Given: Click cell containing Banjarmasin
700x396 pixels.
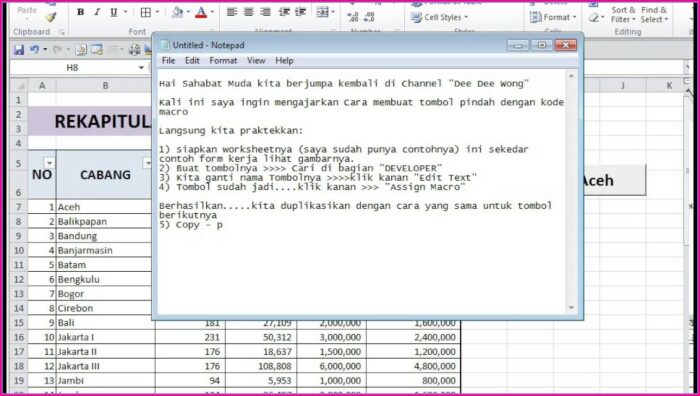Looking at the screenshot, I should tap(105, 250).
